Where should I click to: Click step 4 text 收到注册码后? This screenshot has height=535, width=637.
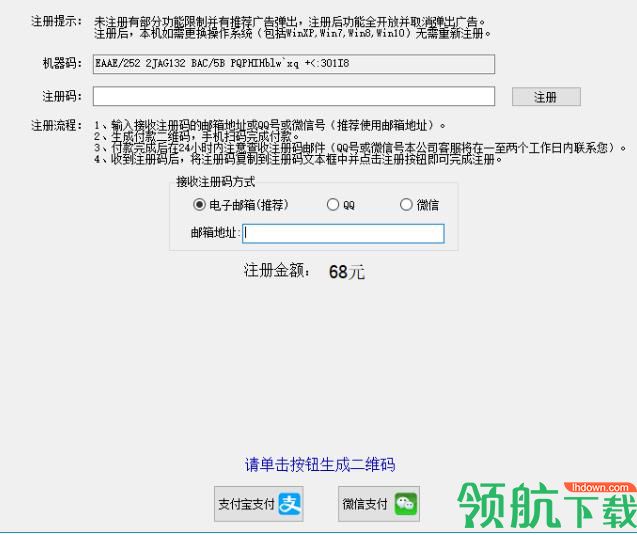[x=145, y=159]
